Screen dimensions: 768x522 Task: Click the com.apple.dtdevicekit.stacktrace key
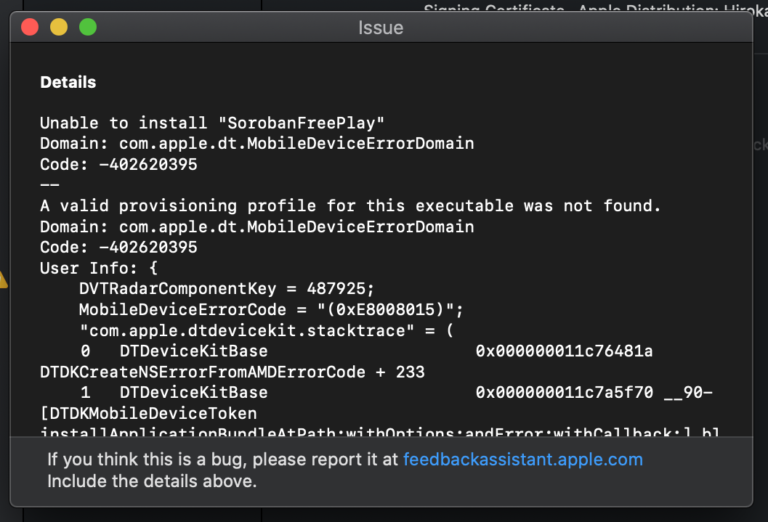coord(227,331)
